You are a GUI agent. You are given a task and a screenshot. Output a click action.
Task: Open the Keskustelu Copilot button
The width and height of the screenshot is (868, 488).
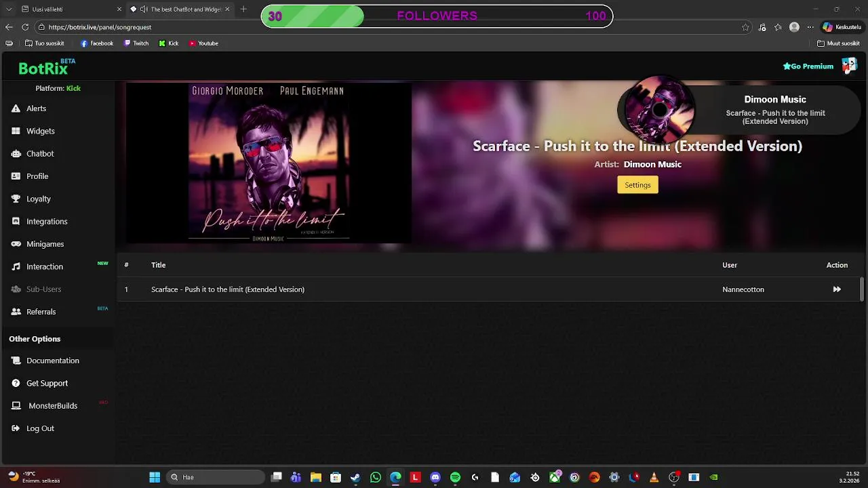tap(842, 27)
